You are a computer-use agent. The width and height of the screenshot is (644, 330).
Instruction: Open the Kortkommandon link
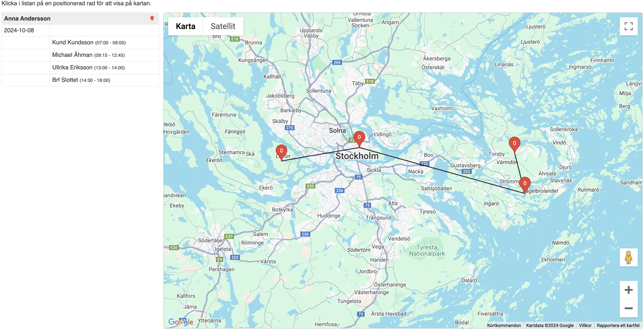point(504,325)
